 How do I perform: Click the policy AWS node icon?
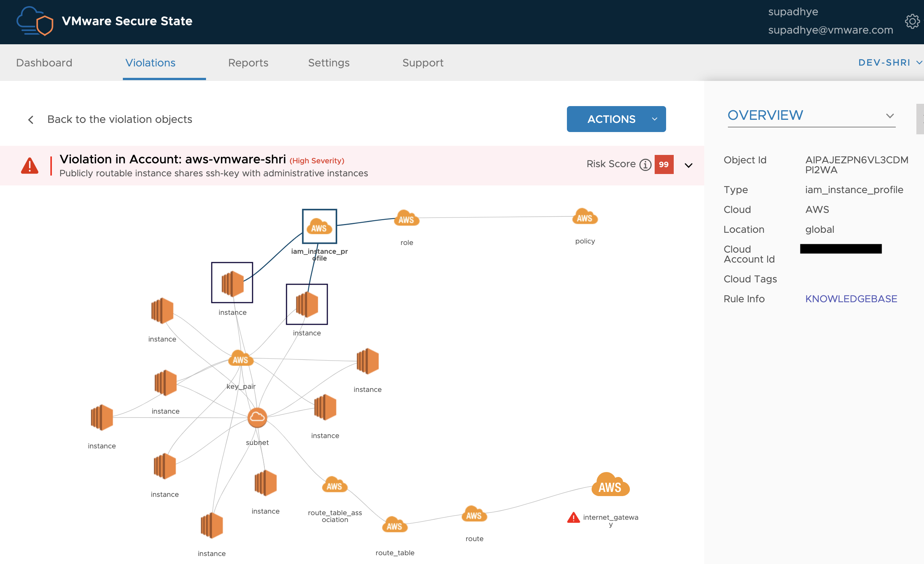pyautogui.click(x=584, y=217)
